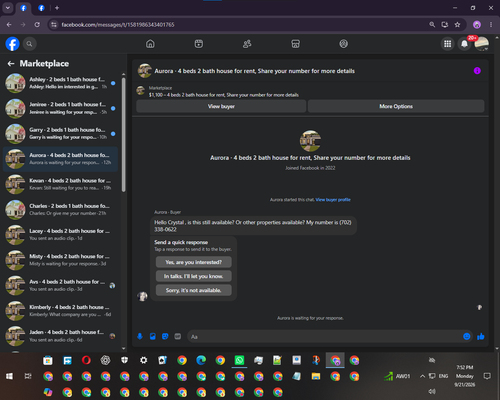500x400 pixels.
Task: Go back in browser history
Action: [x=9, y=25]
